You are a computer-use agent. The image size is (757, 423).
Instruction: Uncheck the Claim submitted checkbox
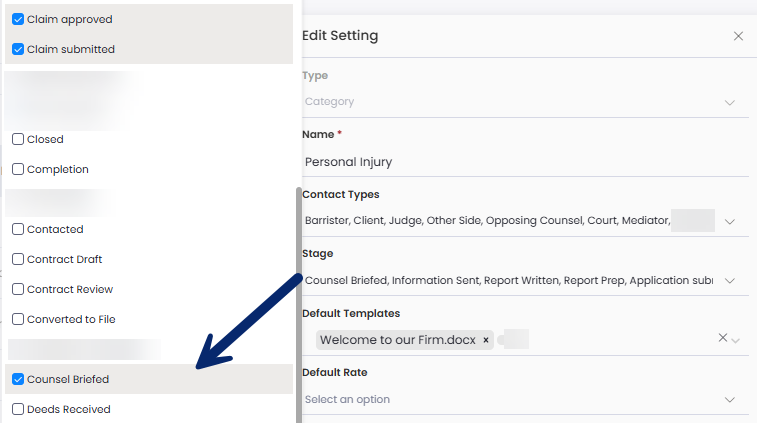[18, 49]
